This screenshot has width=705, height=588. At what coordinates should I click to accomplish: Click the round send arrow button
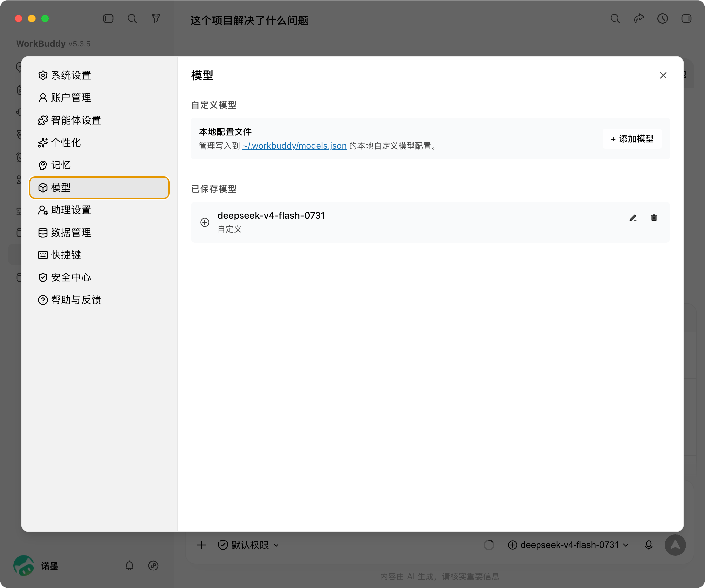point(675,545)
